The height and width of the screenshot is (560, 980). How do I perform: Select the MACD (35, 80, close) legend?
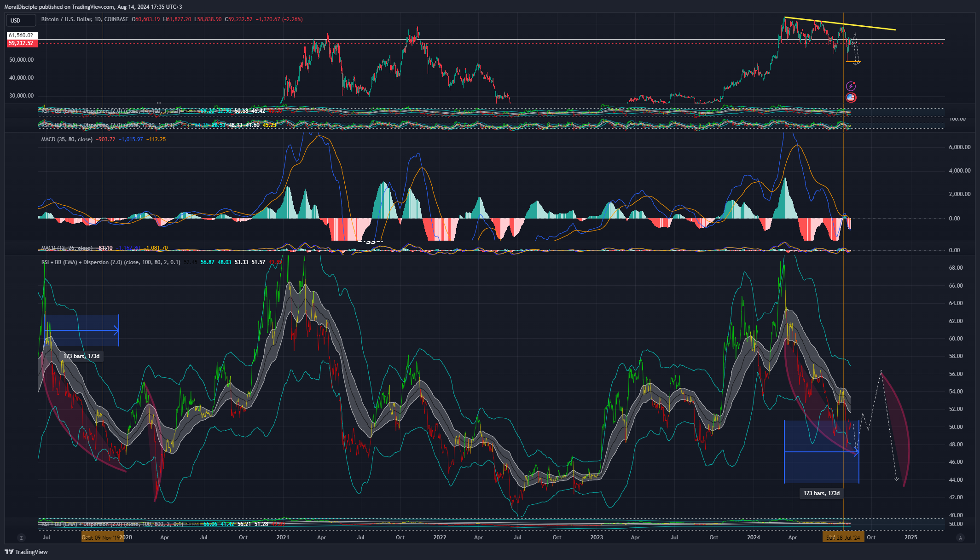coord(67,139)
